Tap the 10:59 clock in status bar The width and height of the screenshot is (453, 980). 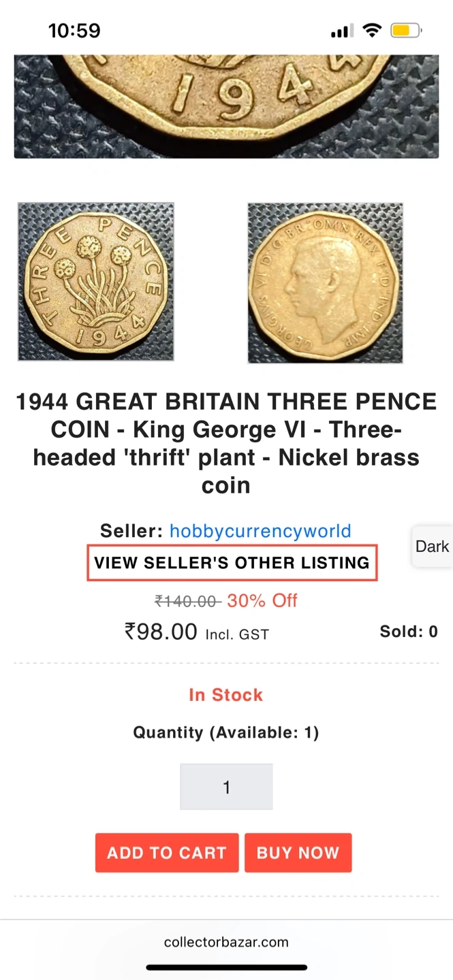74,31
